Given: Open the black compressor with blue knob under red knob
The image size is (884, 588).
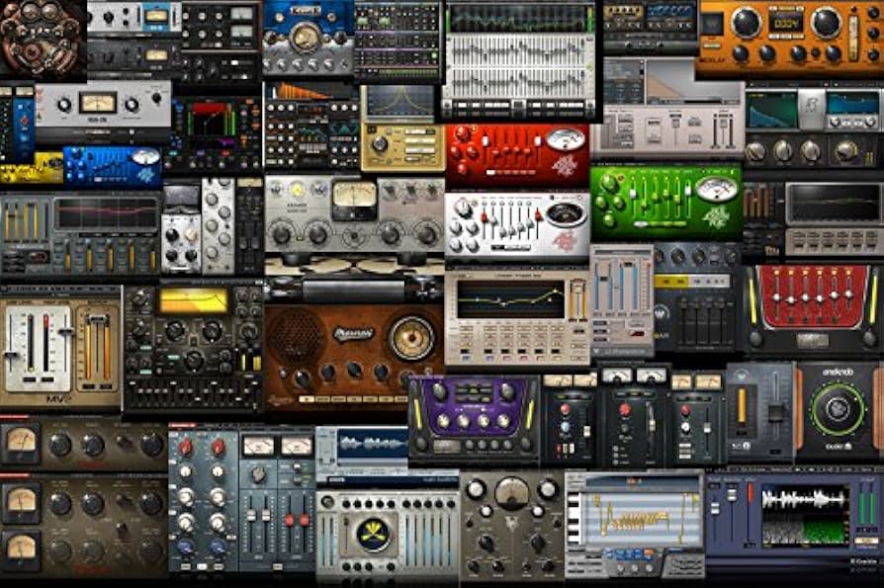Looking at the screenshot, I should [x=570, y=421].
